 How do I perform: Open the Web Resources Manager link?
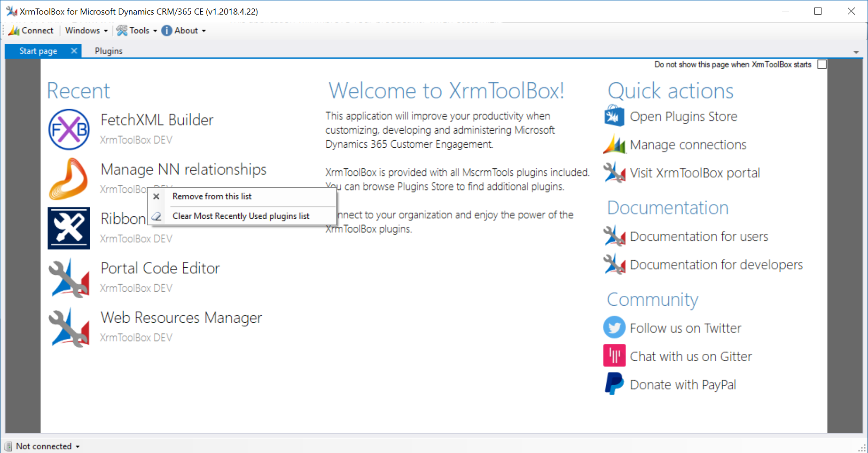coord(181,318)
